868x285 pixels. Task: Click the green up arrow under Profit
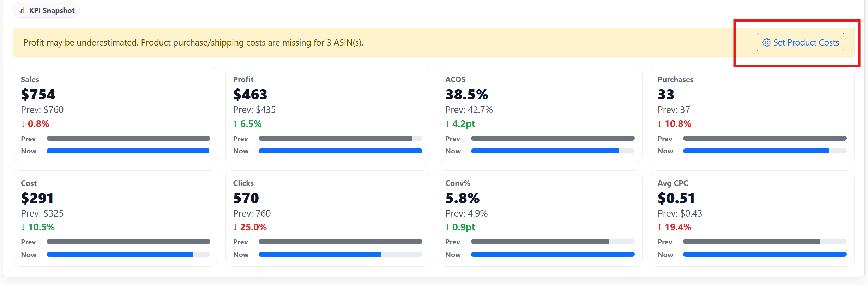tap(235, 124)
